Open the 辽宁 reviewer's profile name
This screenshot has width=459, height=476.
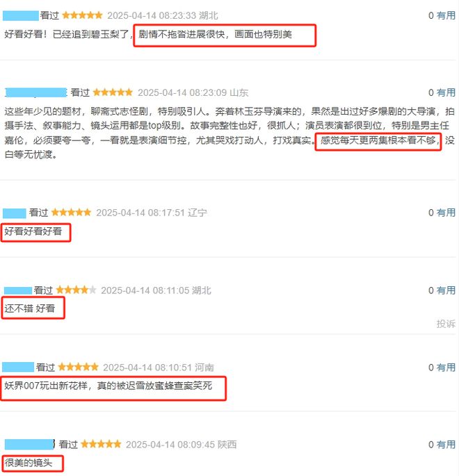[15, 213]
